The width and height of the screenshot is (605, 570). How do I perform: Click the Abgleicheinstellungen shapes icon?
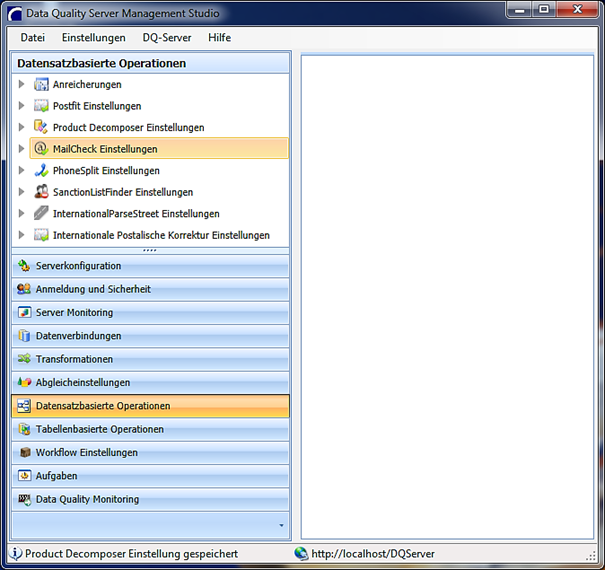pos(24,382)
